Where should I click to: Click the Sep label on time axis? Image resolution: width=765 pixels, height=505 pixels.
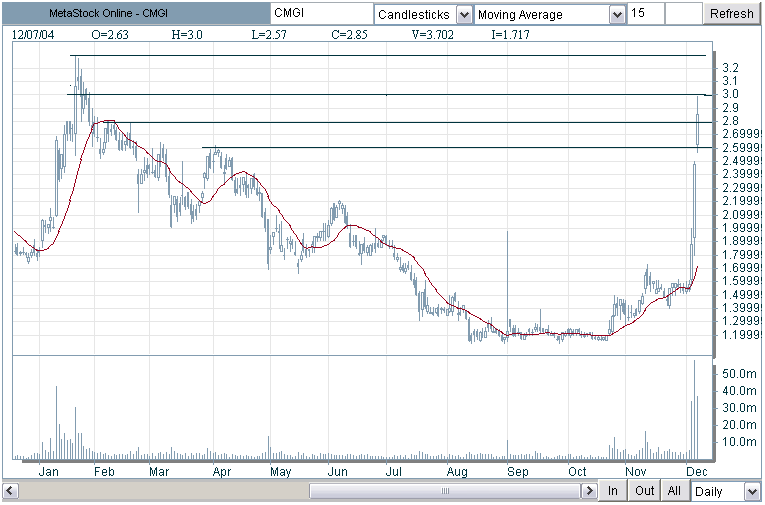coord(518,472)
